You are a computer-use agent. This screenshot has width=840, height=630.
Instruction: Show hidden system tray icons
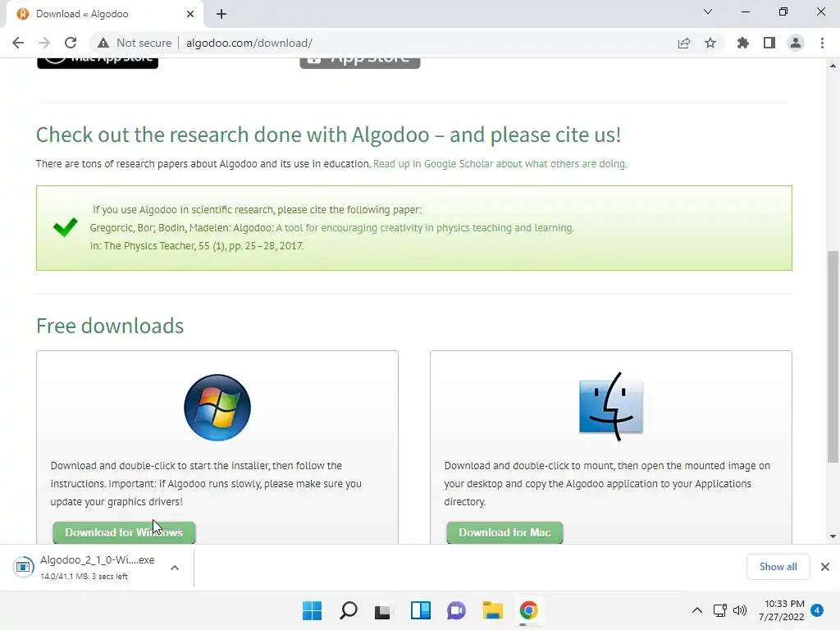point(697,610)
